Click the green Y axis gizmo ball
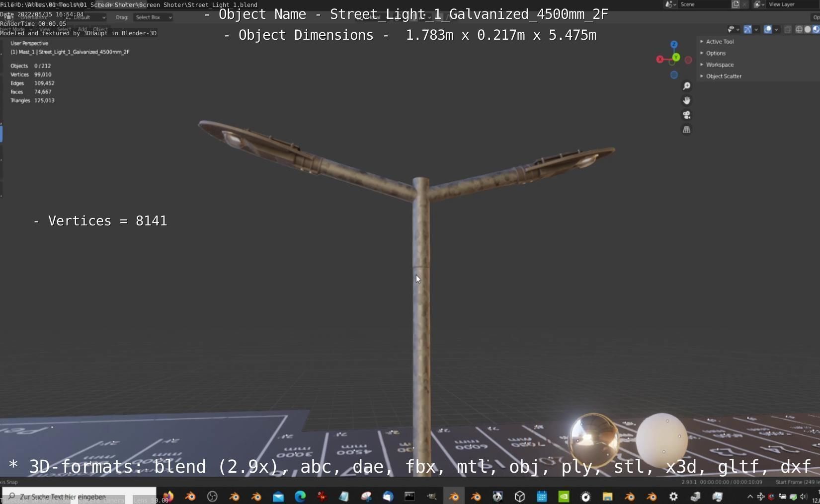Viewport: 820px width, 504px height. [676, 58]
